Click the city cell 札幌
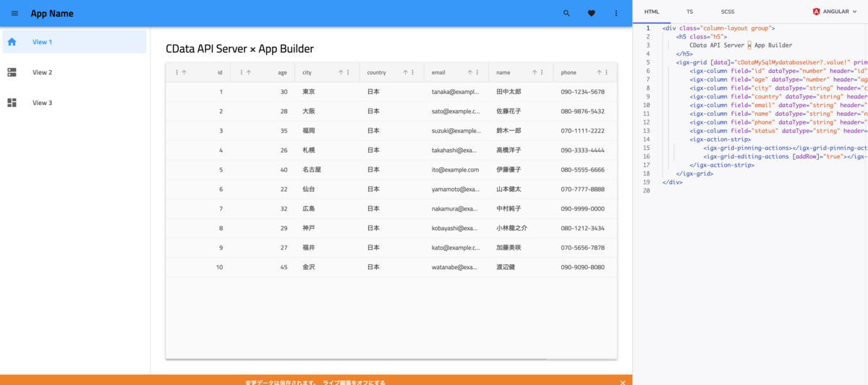Viewport: 868px width, 385px height. pyautogui.click(x=308, y=150)
